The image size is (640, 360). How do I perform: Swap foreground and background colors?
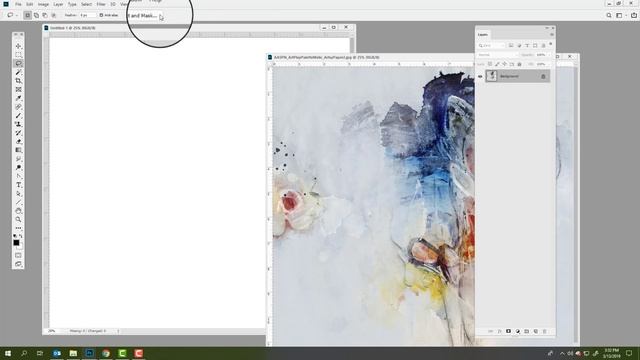click(21, 236)
